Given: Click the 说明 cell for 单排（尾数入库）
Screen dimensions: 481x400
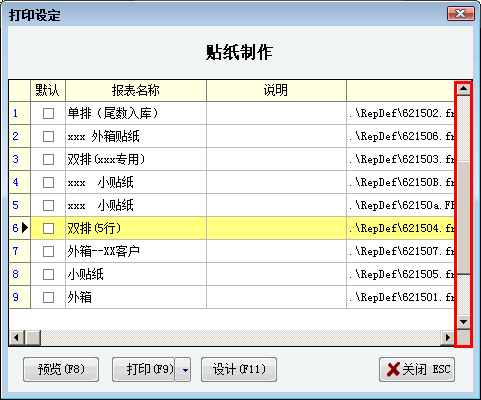Looking at the screenshot, I should pos(276,113).
